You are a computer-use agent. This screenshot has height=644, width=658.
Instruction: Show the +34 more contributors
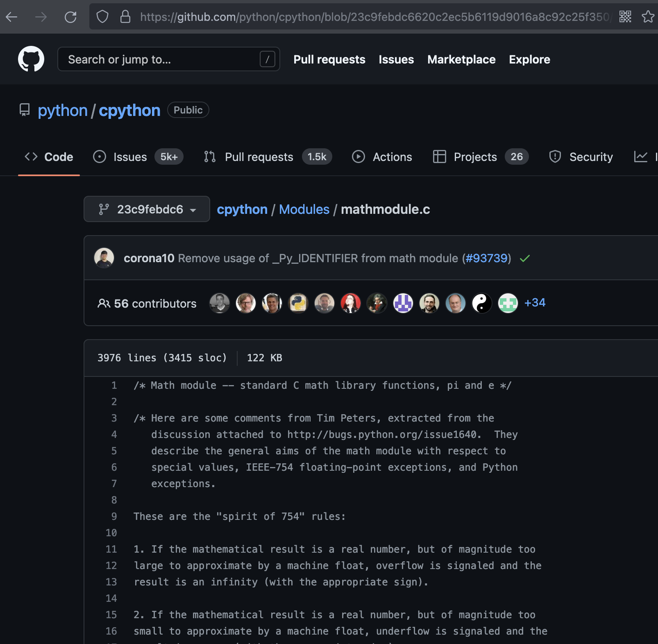(535, 303)
